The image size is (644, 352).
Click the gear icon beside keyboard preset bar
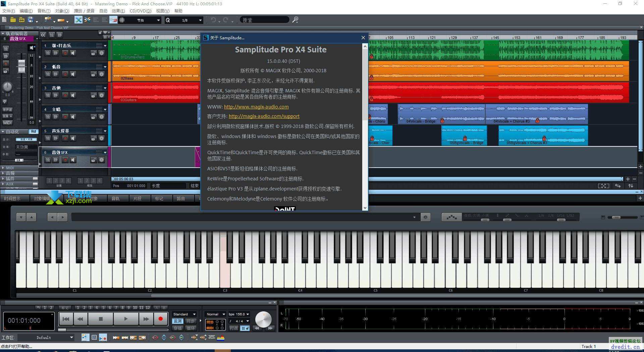pyautogui.click(x=425, y=217)
